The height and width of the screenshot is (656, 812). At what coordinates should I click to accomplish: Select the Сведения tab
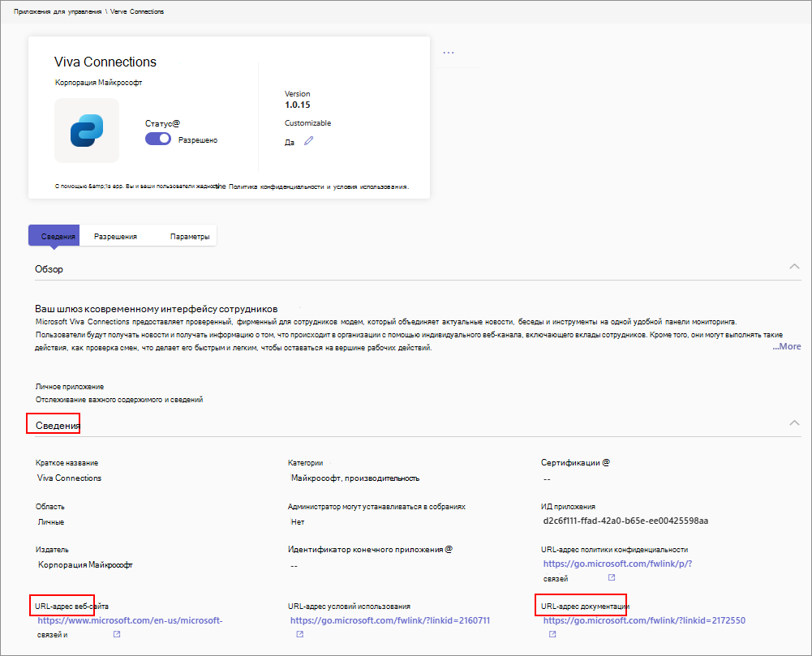[54, 236]
